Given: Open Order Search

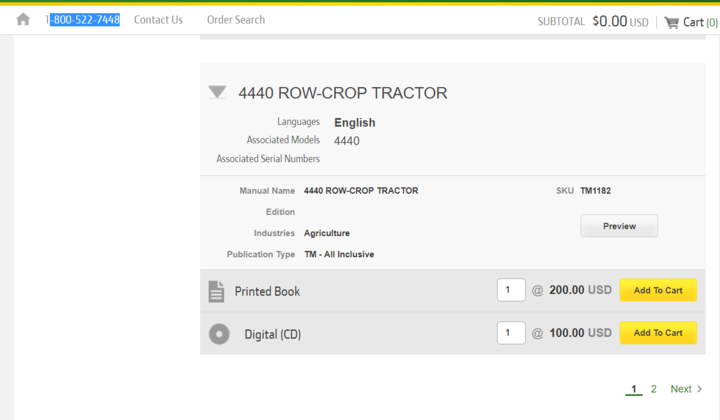Looking at the screenshot, I should click(x=236, y=20).
